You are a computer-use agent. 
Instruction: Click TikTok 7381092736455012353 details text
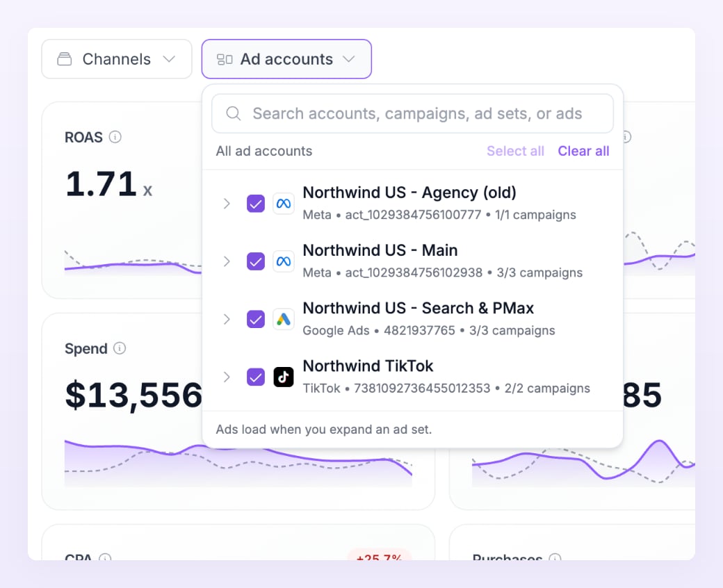[x=446, y=389]
